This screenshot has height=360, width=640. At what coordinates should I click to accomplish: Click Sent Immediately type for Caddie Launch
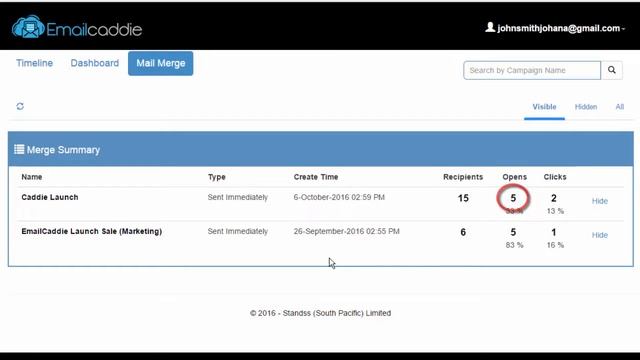tap(238, 197)
